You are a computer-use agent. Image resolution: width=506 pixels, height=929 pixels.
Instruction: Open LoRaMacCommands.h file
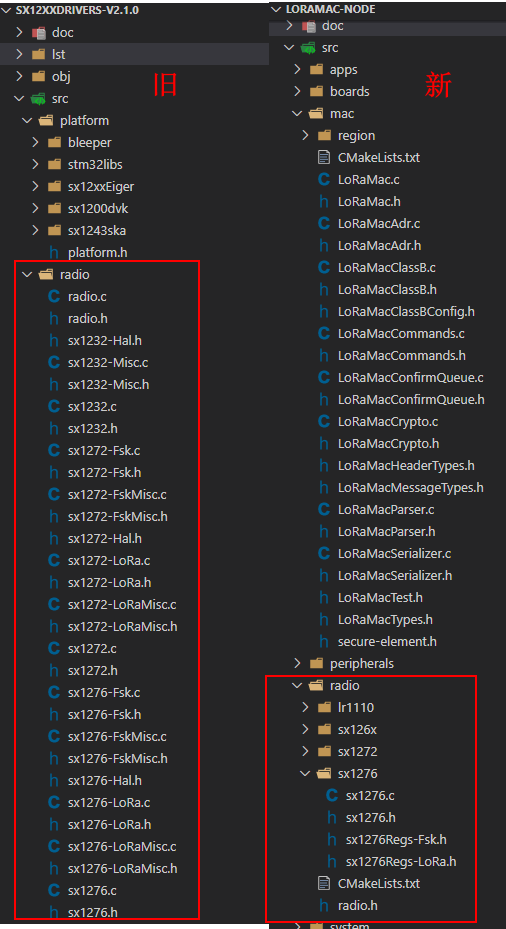401,355
